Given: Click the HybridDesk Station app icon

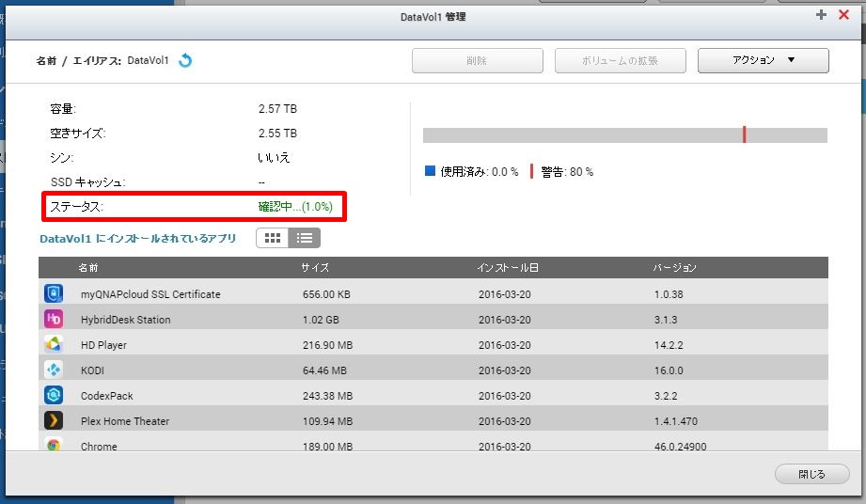Looking at the screenshot, I should [x=54, y=319].
